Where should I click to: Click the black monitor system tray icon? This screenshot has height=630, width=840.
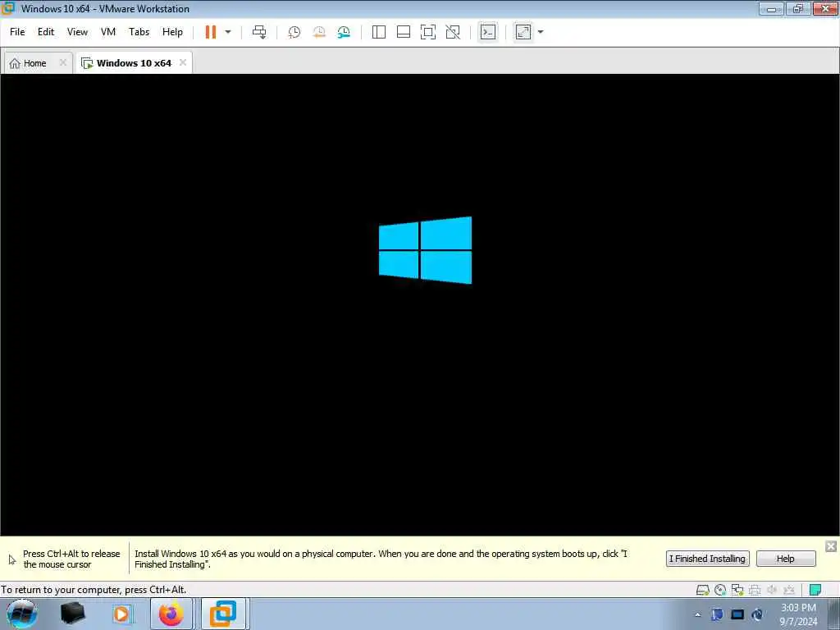coord(737,614)
